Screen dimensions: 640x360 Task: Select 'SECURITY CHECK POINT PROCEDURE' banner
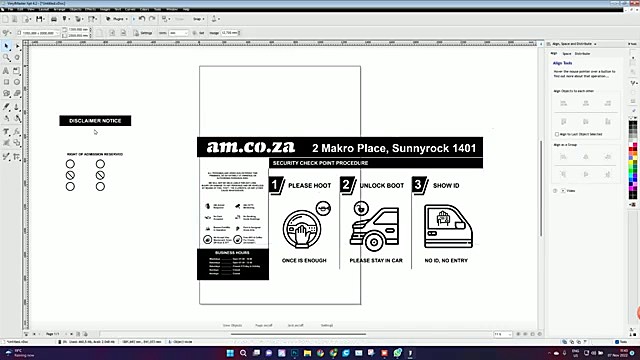click(376, 163)
